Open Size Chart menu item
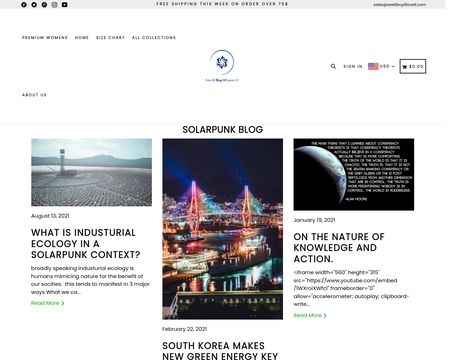The width and height of the screenshot is (450, 360). click(110, 38)
